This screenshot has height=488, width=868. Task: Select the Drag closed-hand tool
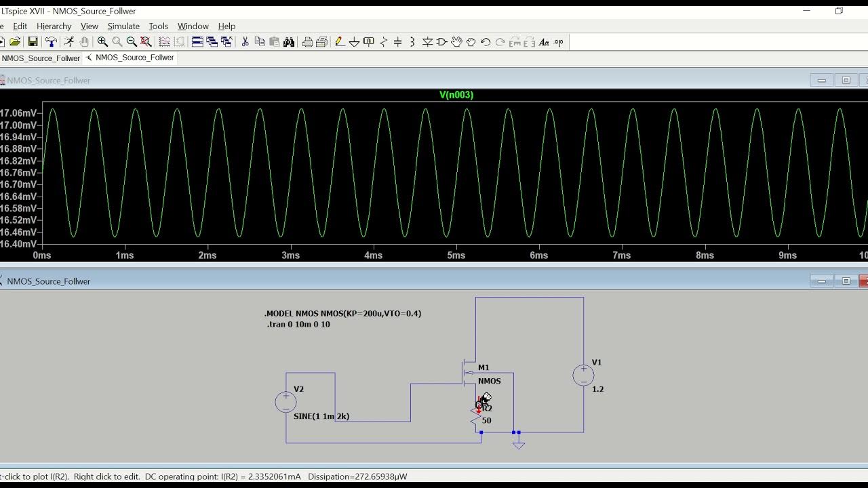[x=471, y=42]
